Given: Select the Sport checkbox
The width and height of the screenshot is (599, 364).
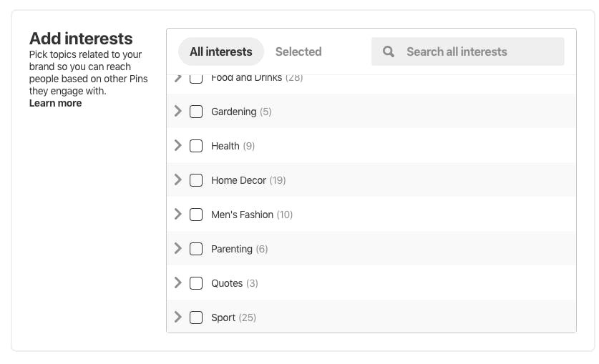Looking at the screenshot, I should point(196,318).
